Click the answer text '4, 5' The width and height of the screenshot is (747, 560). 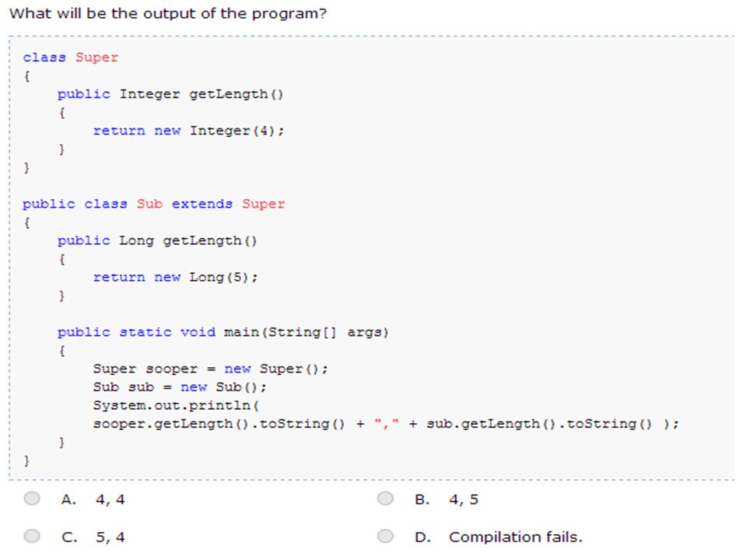tap(464, 499)
